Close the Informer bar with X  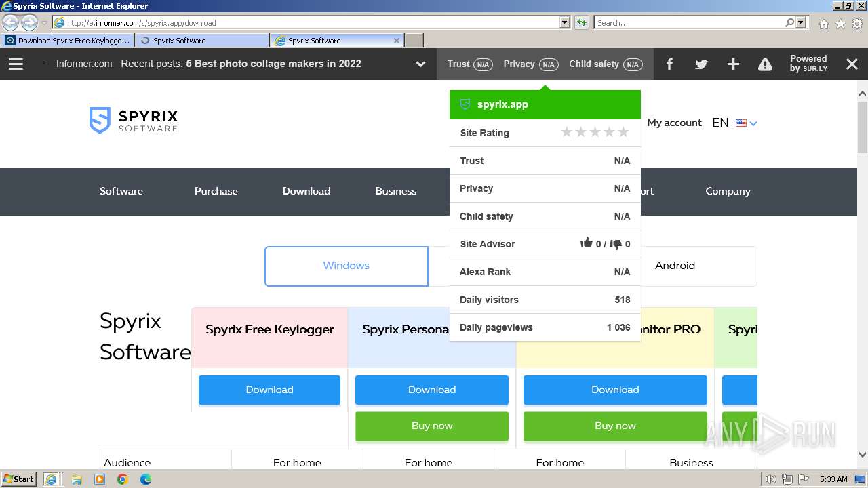852,64
